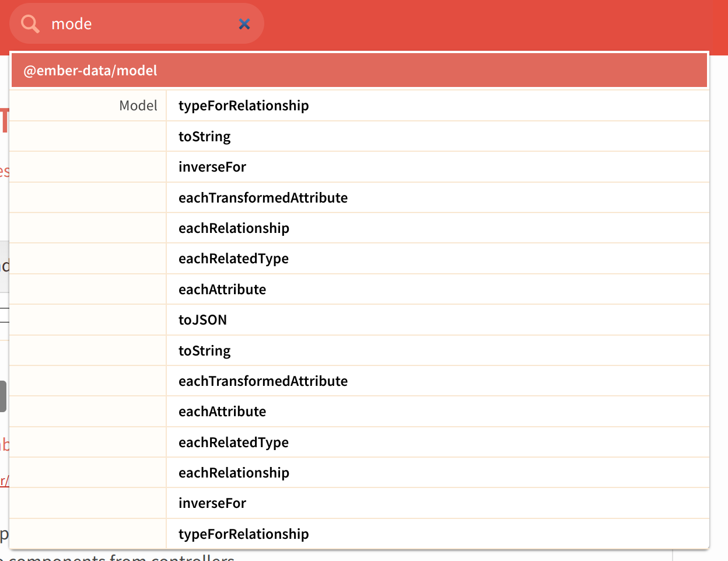Open the toString result directly above inverseFor

[x=437, y=137]
